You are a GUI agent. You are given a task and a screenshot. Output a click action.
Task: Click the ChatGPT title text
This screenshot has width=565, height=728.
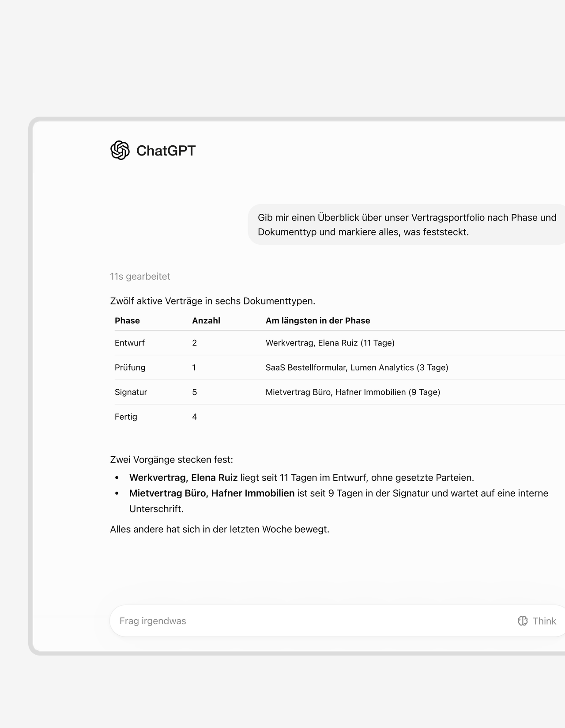(x=166, y=151)
